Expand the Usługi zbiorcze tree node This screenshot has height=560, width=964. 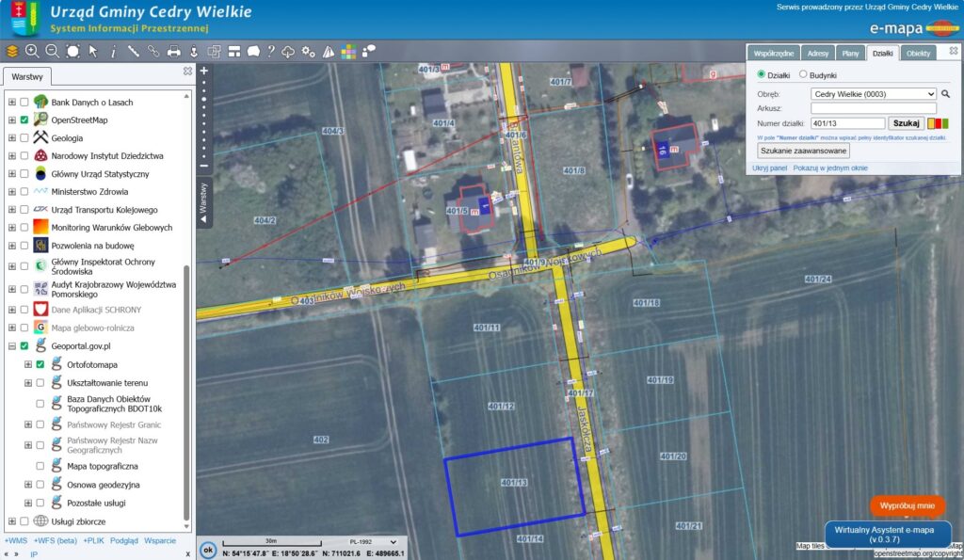pyautogui.click(x=11, y=521)
